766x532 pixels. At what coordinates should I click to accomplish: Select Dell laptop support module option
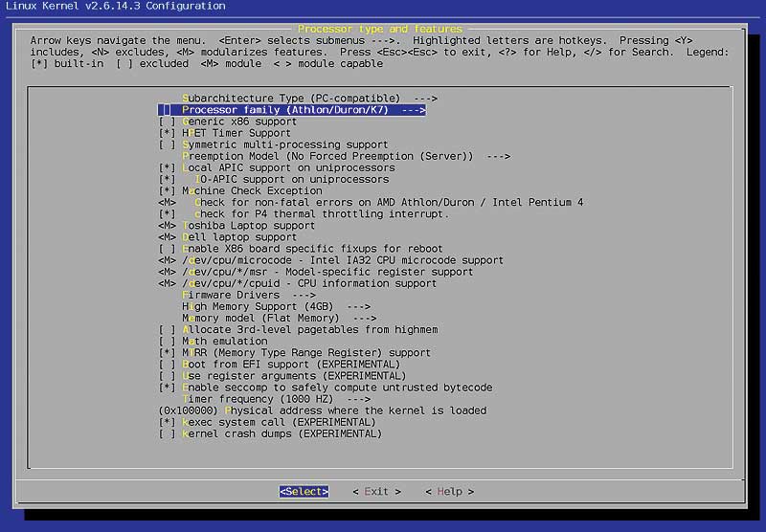click(x=228, y=237)
